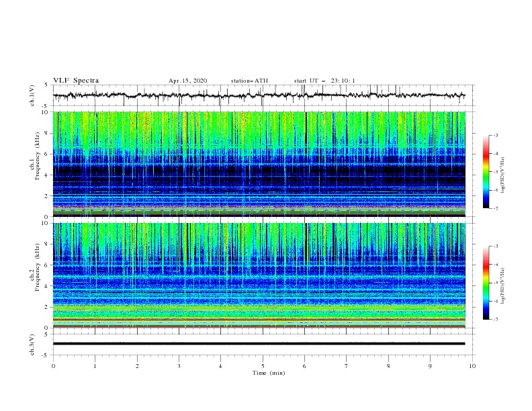Select the date text "Apr. 15, 2020"
Viewport: 532px width, 411px height.
coord(187,81)
